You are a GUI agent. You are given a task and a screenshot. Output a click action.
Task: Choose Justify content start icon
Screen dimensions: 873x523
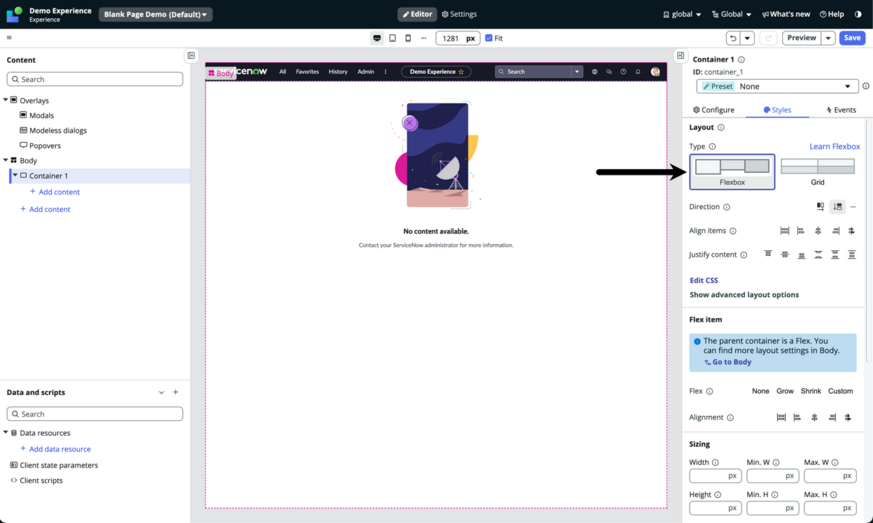point(768,255)
